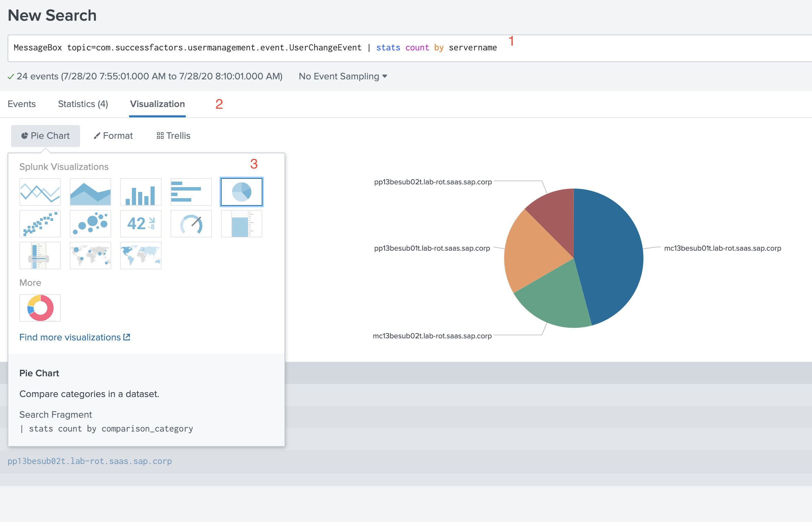Select the Filler Gauge visualization
The width and height of the screenshot is (812, 522).
[x=242, y=224]
